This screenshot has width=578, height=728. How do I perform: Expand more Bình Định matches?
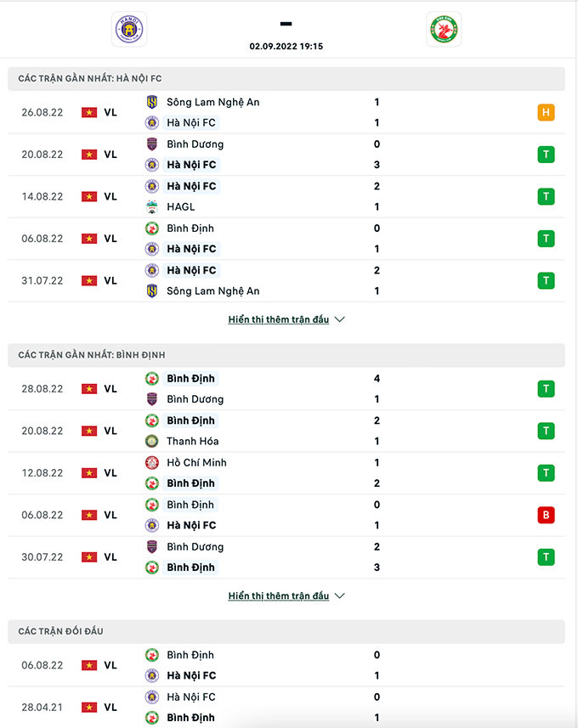click(286, 595)
